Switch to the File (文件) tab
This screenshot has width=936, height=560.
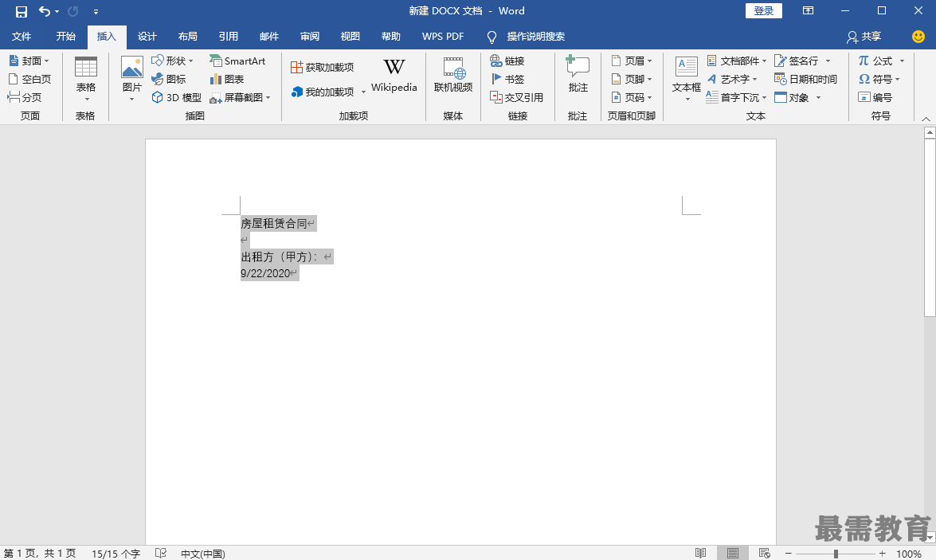click(x=22, y=37)
